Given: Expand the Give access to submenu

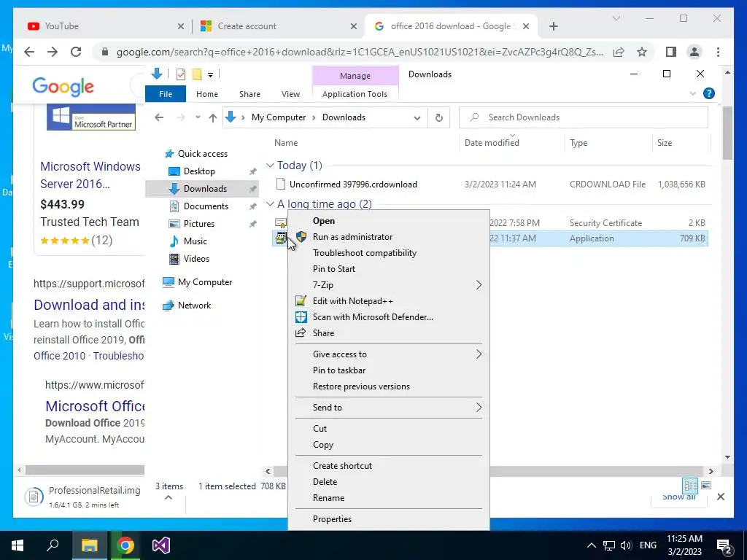Looking at the screenshot, I should [479, 354].
